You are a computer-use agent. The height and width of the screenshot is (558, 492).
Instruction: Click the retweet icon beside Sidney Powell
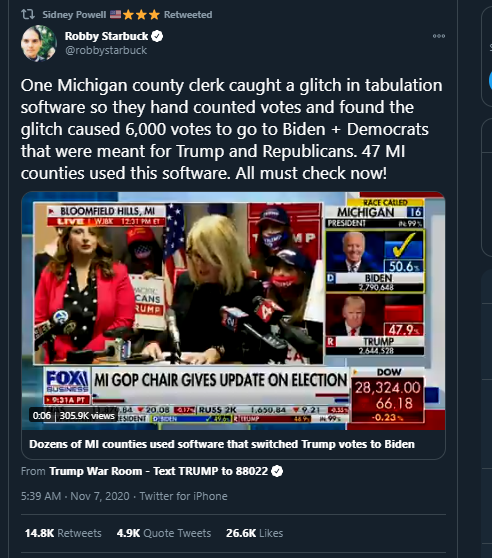click(28, 14)
